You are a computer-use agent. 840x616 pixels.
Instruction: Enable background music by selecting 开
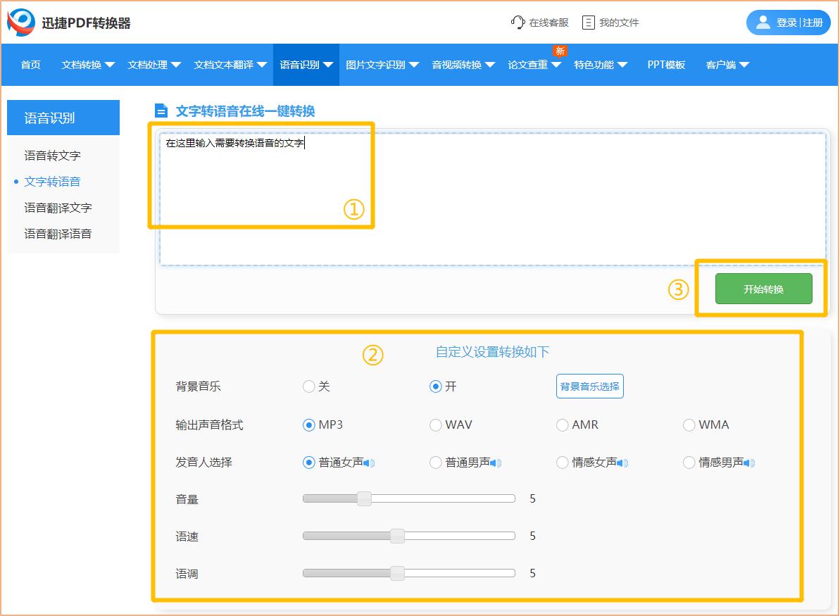435,386
